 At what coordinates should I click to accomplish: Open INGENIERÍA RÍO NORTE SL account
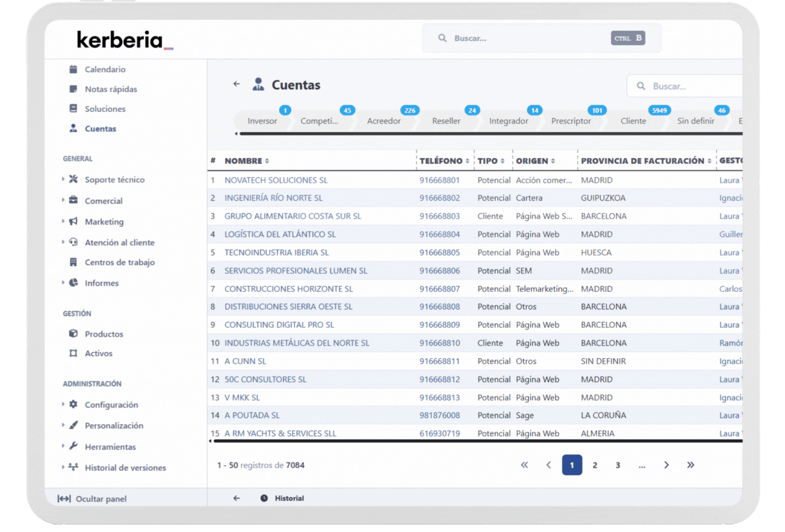tap(273, 198)
